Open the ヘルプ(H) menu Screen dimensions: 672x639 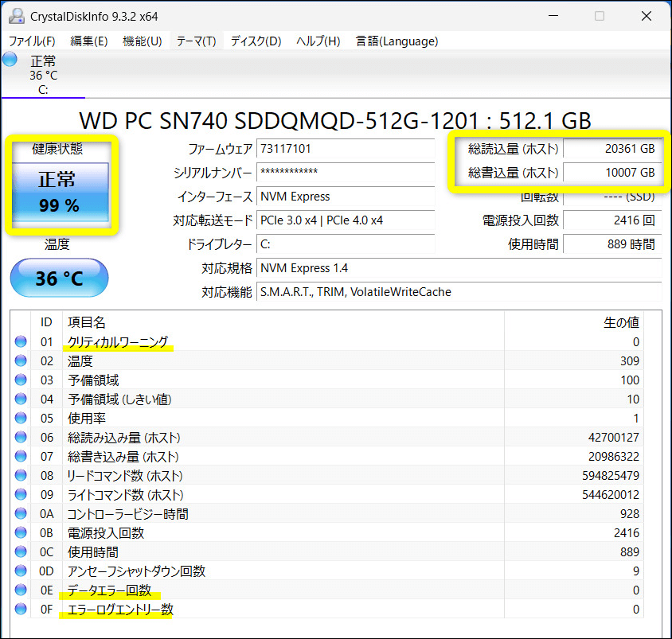coord(318,41)
